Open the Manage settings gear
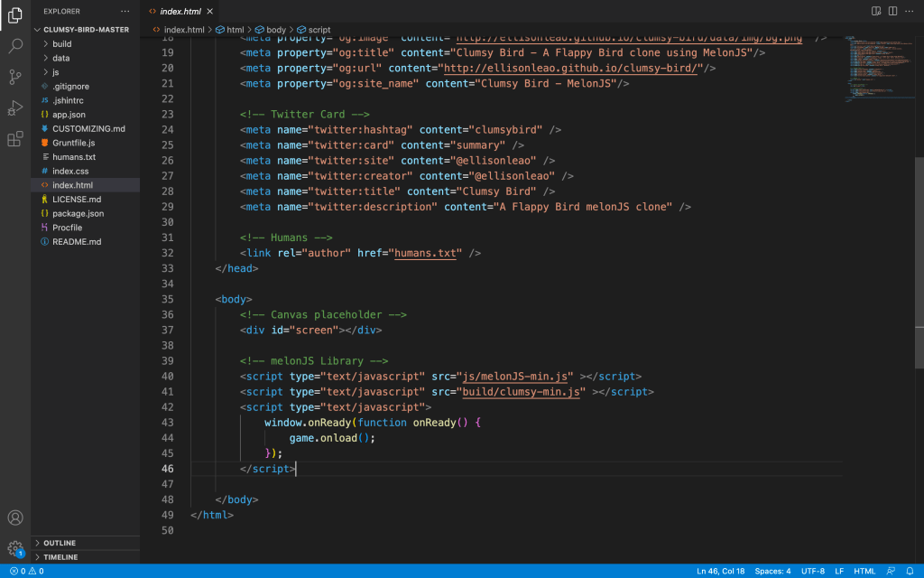Image resolution: width=924 pixels, height=578 pixels. click(15, 547)
